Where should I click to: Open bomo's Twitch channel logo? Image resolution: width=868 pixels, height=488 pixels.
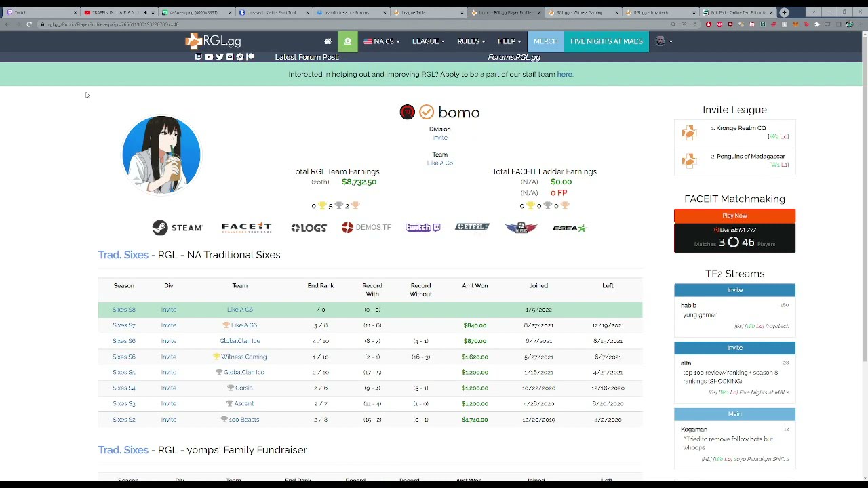pos(423,228)
